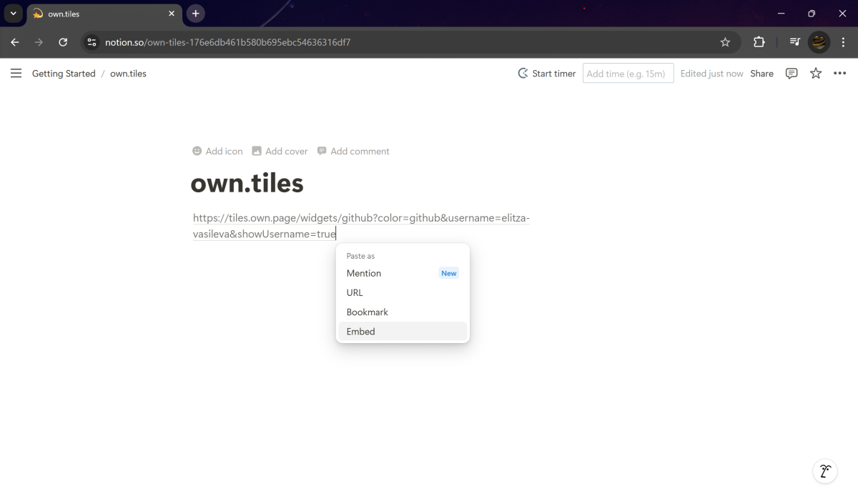
Task: Click the browser profile avatar
Action: point(819,42)
